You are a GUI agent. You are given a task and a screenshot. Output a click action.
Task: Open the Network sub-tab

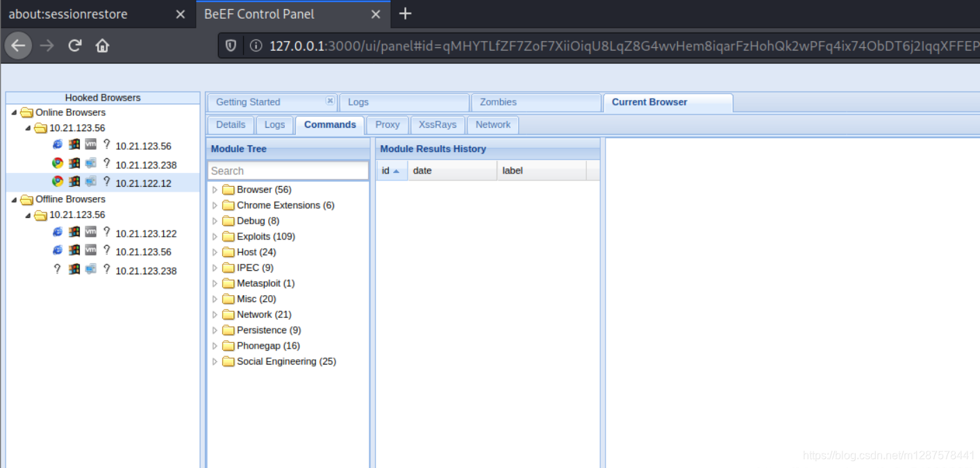[493, 125]
